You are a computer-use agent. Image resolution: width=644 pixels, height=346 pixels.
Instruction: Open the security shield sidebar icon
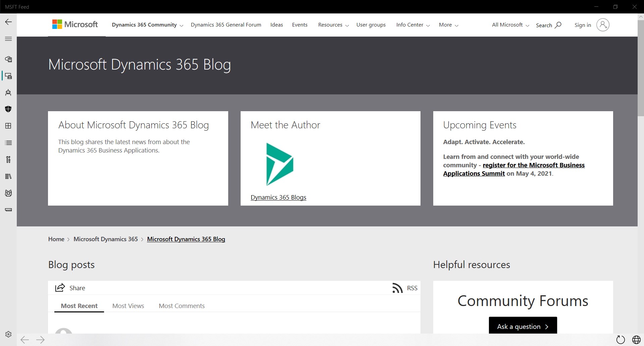(x=8, y=109)
